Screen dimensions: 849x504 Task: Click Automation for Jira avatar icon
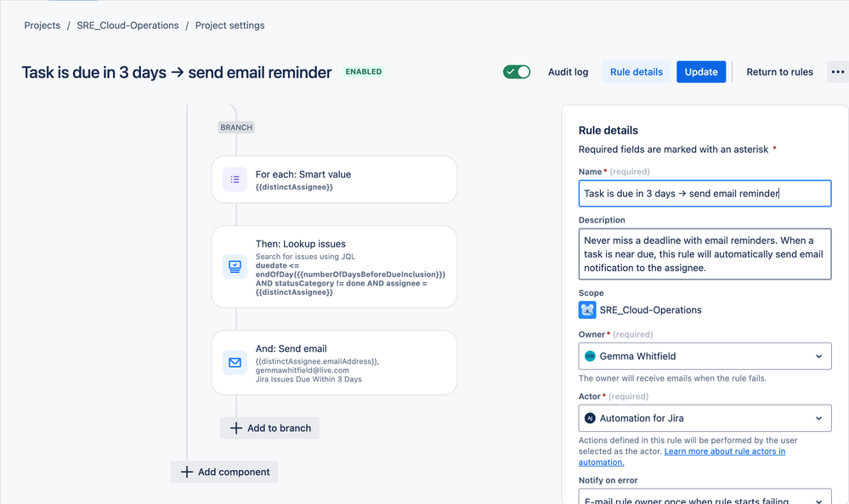590,418
